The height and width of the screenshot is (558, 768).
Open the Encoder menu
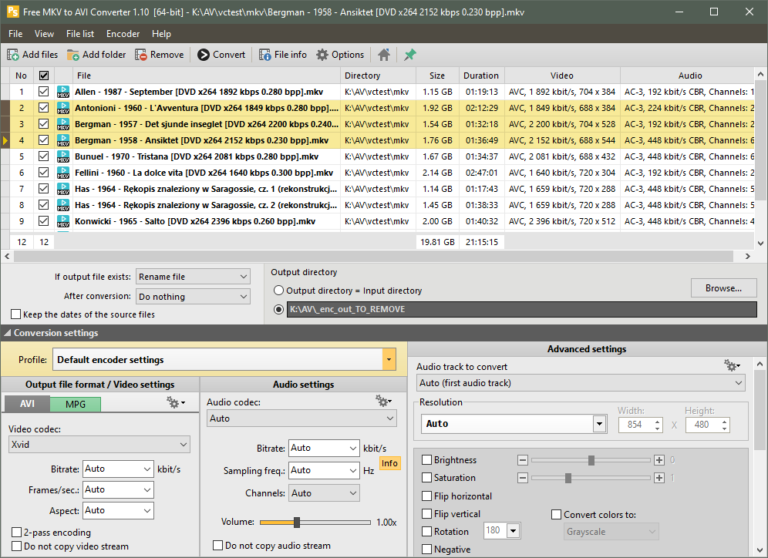point(123,34)
